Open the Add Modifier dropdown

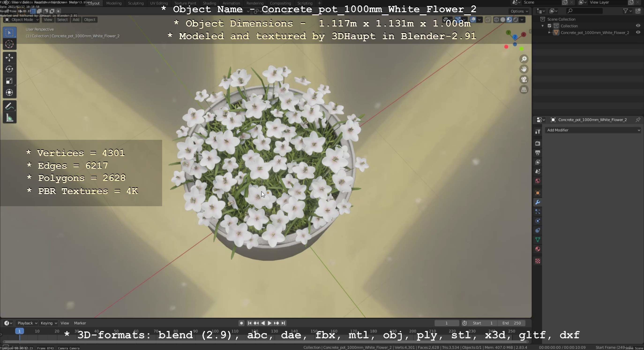593,130
